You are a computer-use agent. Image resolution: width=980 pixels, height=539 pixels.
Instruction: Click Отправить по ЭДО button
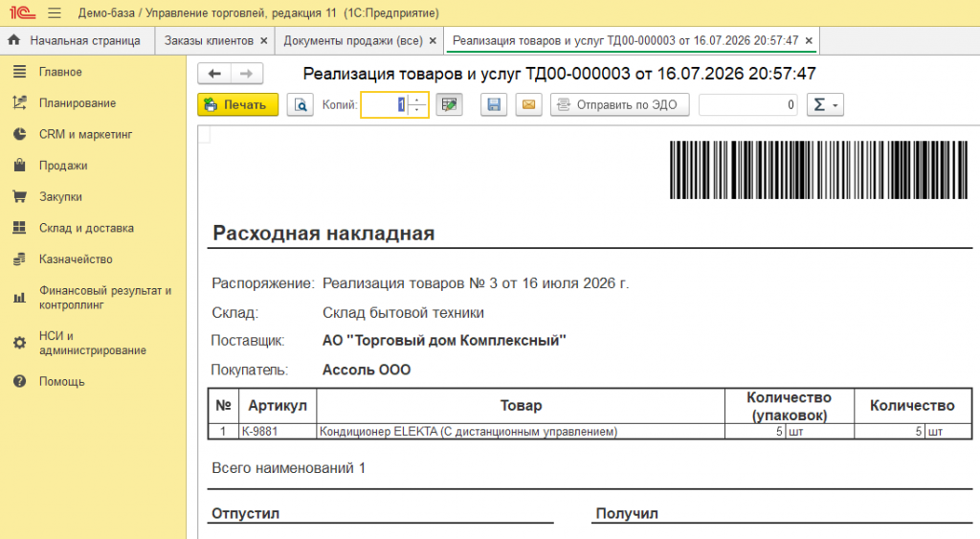(x=620, y=105)
